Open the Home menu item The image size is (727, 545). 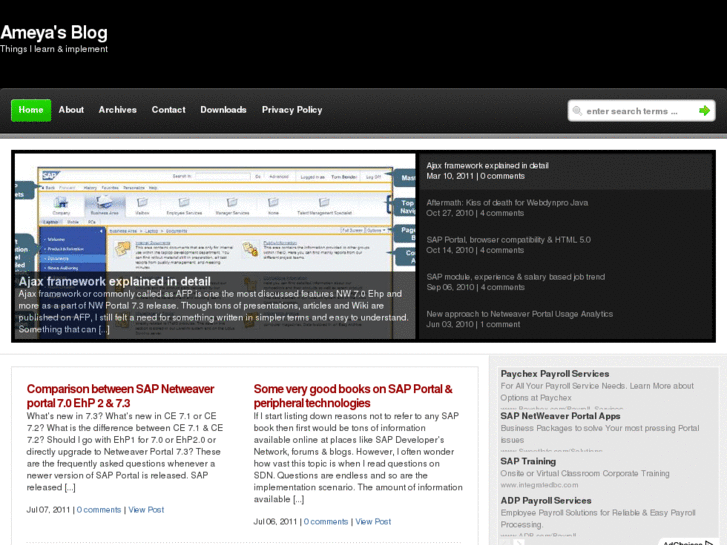pyautogui.click(x=31, y=110)
